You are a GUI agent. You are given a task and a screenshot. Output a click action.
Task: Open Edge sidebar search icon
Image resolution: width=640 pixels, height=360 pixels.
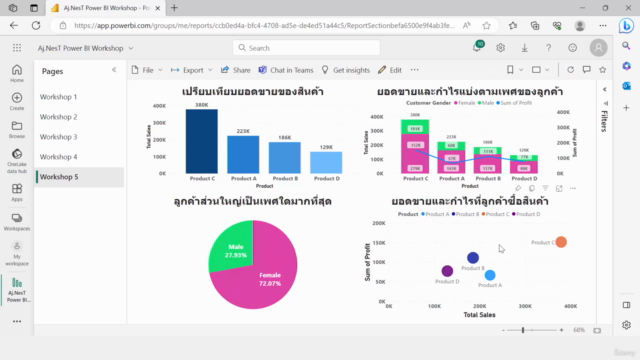(627, 46)
